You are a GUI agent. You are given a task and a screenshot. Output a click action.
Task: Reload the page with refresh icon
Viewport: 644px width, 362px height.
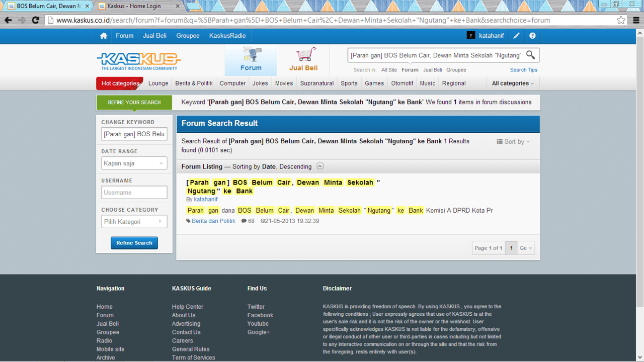pos(35,20)
